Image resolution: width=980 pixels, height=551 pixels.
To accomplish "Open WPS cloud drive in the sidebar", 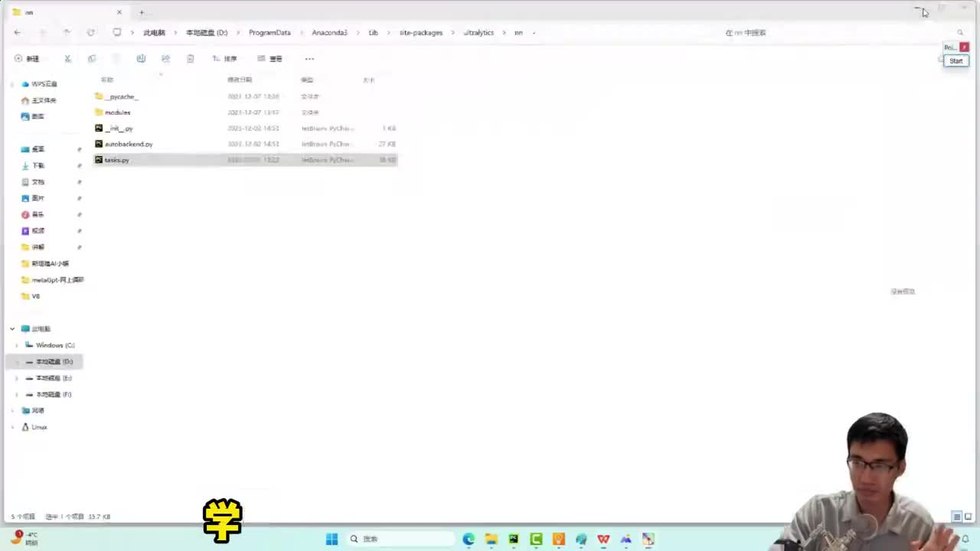I will click(40, 84).
